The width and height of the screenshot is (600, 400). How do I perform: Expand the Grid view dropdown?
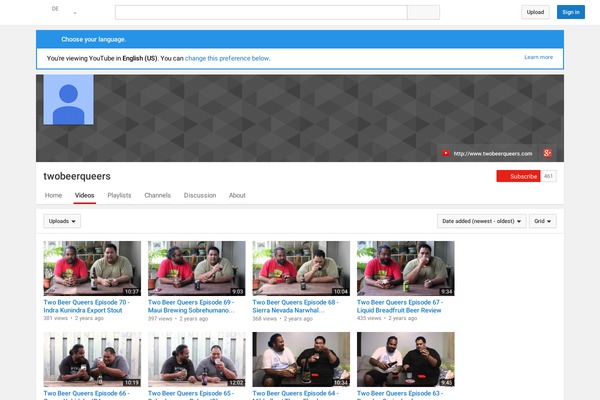coord(543,221)
